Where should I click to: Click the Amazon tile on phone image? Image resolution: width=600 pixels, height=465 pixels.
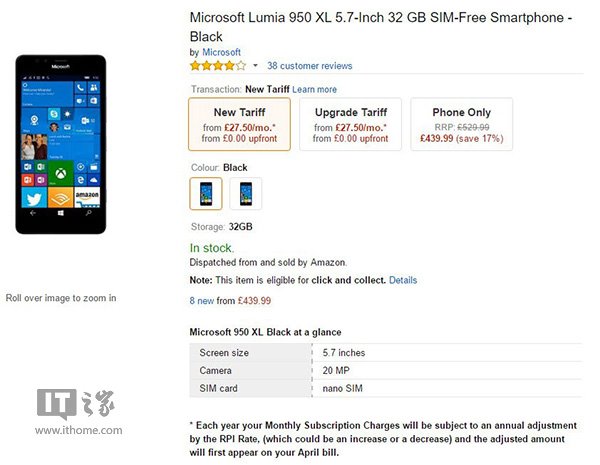pos(87,197)
